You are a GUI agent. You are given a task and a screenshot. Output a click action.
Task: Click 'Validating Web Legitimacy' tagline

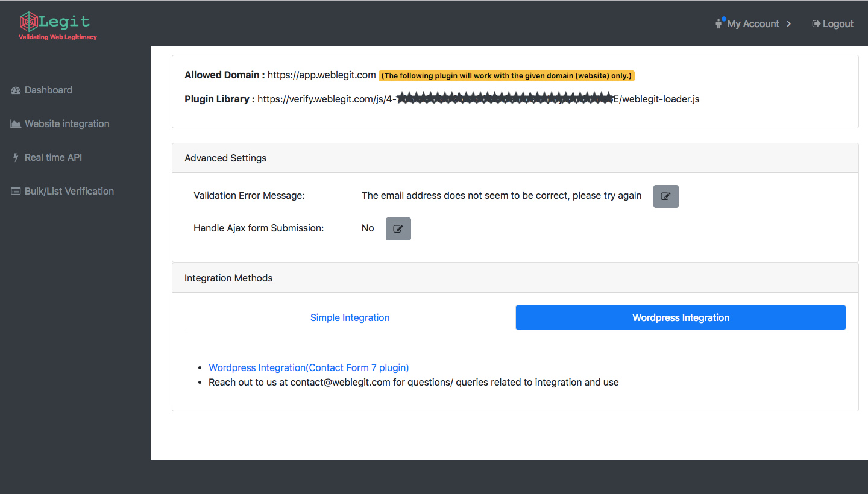[x=58, y=37]
